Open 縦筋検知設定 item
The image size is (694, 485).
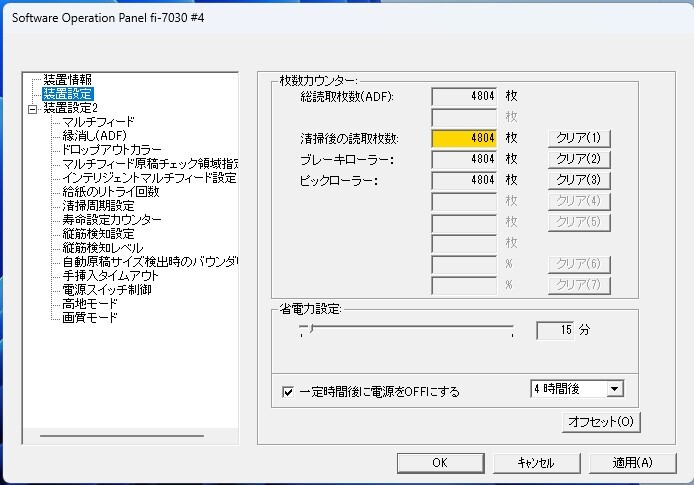[98, 234]
